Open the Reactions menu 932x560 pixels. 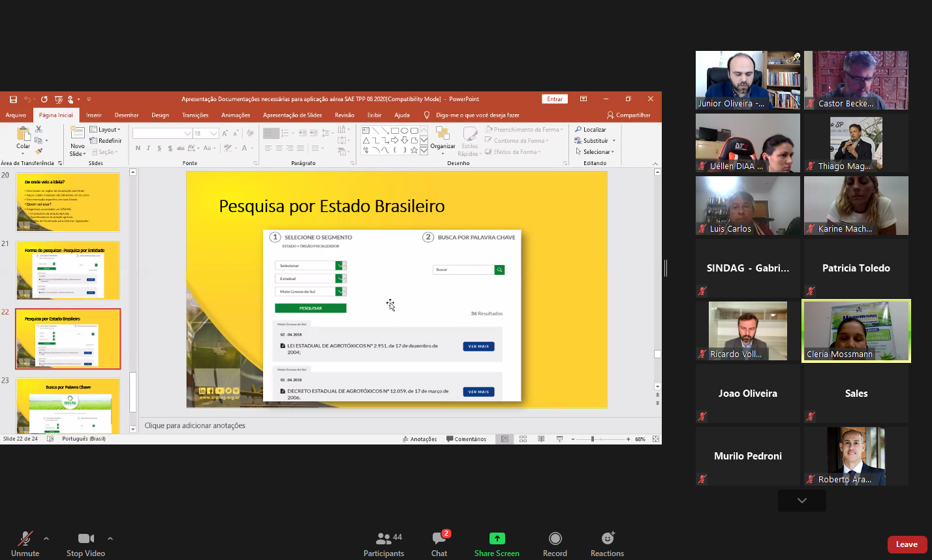607,544
